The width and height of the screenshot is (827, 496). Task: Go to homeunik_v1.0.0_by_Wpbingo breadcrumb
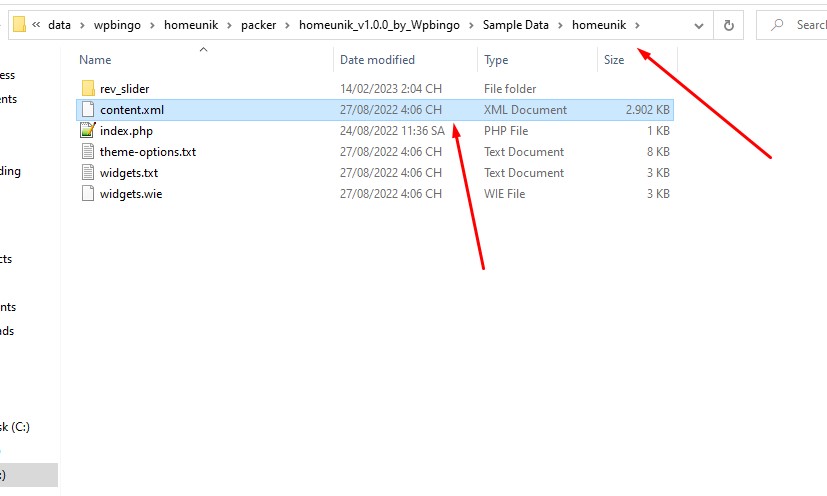coord(379,25)
